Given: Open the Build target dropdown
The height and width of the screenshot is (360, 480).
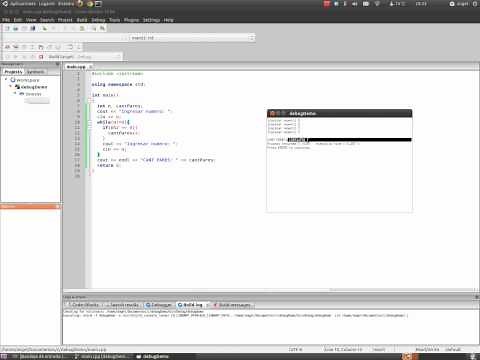Looking at the screenshot, I should click(x=99, y=57).
